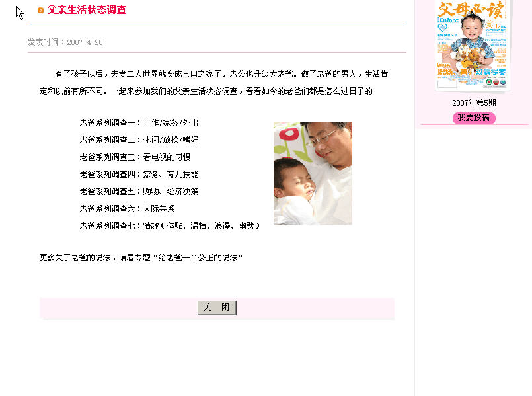
Task: Click the pink 我要投稿 button
Action: point(474,118)
